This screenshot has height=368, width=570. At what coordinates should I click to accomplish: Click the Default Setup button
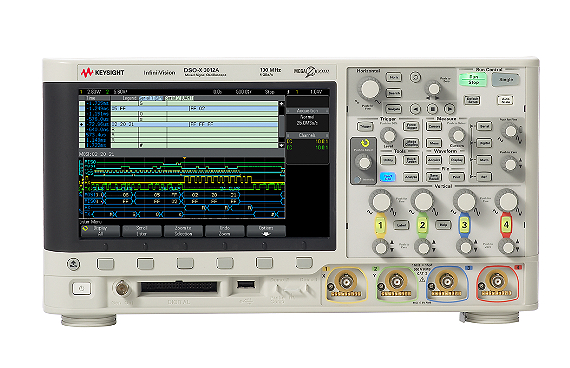(472, 100)
